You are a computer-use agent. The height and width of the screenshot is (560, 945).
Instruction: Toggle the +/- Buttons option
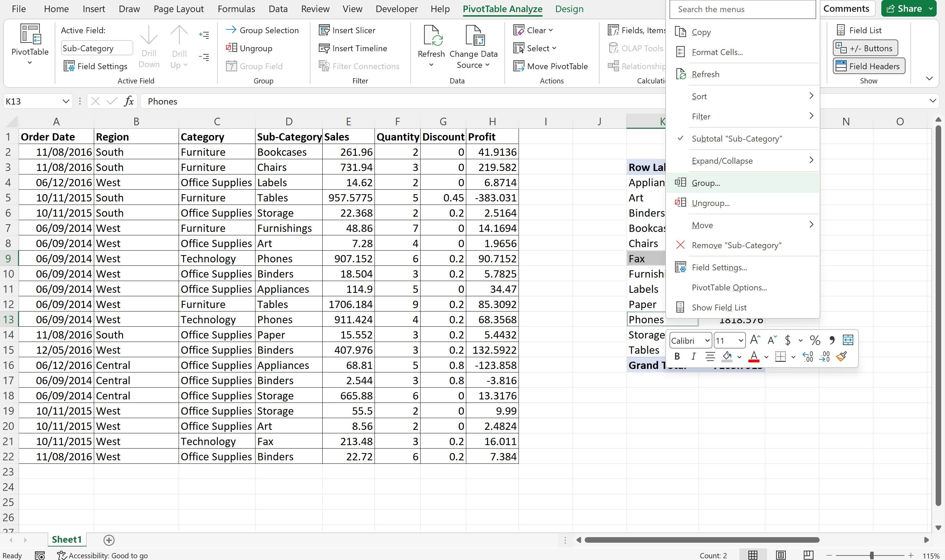(x=866, y=47)
